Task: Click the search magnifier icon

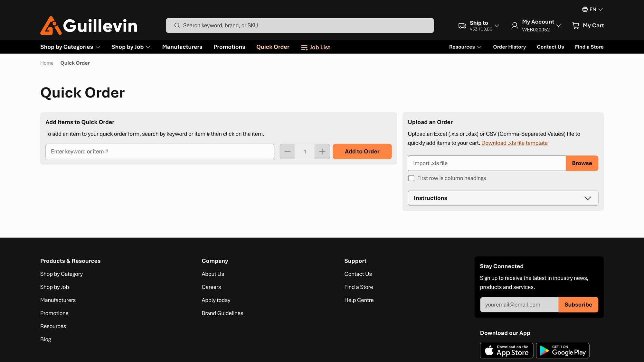Action: (x=177, y=25)
